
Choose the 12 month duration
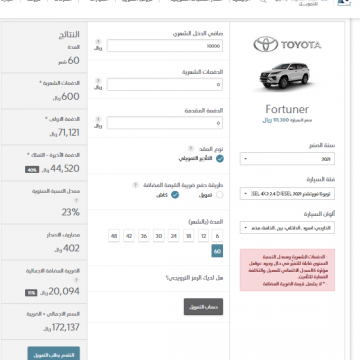[x=203, y=236]
